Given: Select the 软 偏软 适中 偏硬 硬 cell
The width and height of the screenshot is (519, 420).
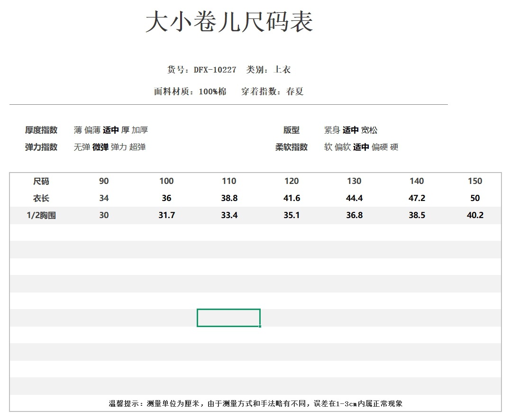Looking at the screenshot, I should pos(361,147).
